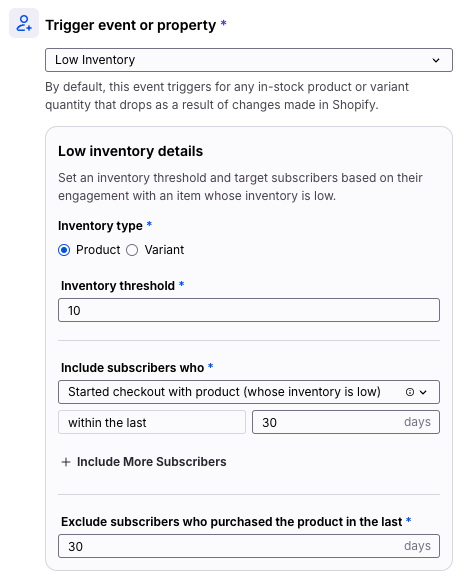The width and height of the screenshot is (464, 578).
Task: Click the info icon in the Include subscribers dropdown
Action: pos(410,392)
